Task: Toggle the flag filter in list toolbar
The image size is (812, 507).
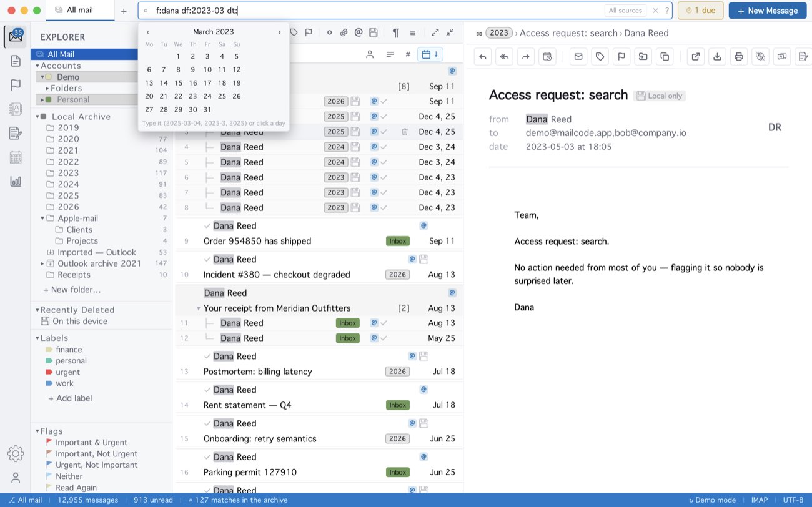Action: [309, 32]
